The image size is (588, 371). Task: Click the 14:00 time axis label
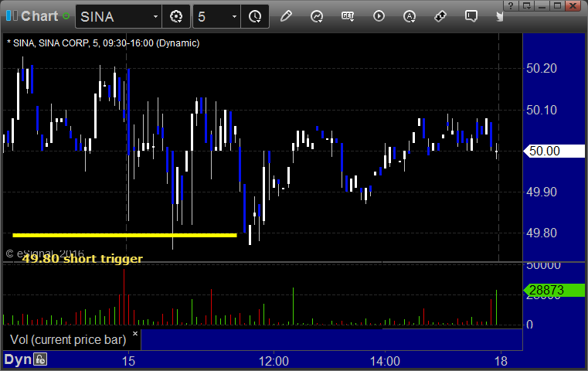385,361
